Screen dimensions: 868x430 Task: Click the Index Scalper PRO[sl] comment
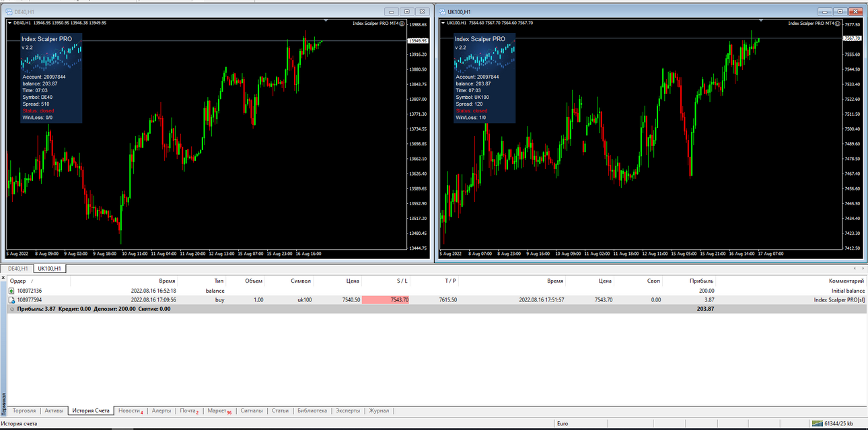[x=840, y=300]
